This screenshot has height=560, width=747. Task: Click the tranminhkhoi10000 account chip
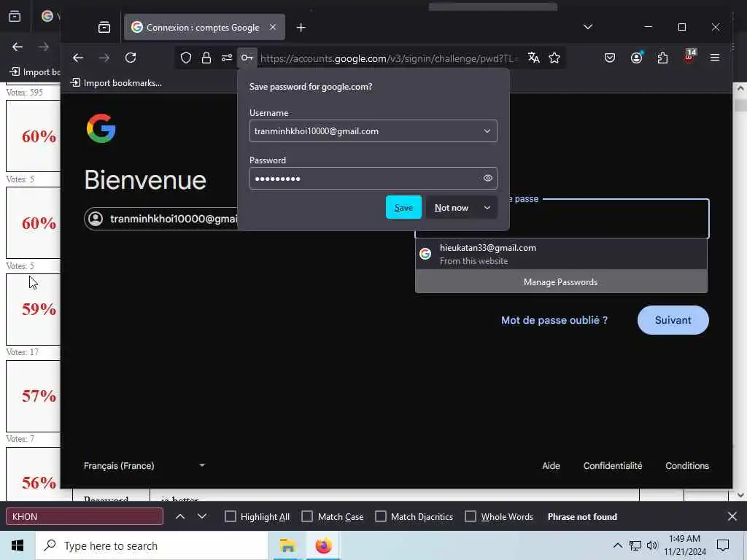point(161,219)
